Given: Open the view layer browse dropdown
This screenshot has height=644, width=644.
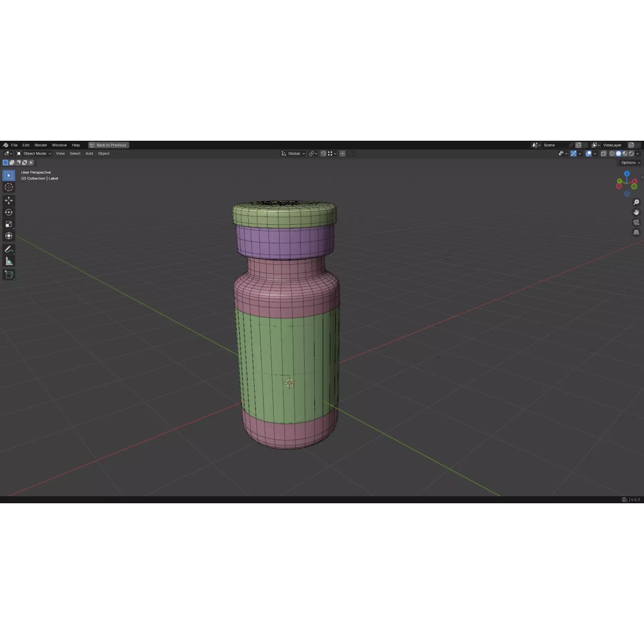Looking at the screenshot, I should 596,145.
